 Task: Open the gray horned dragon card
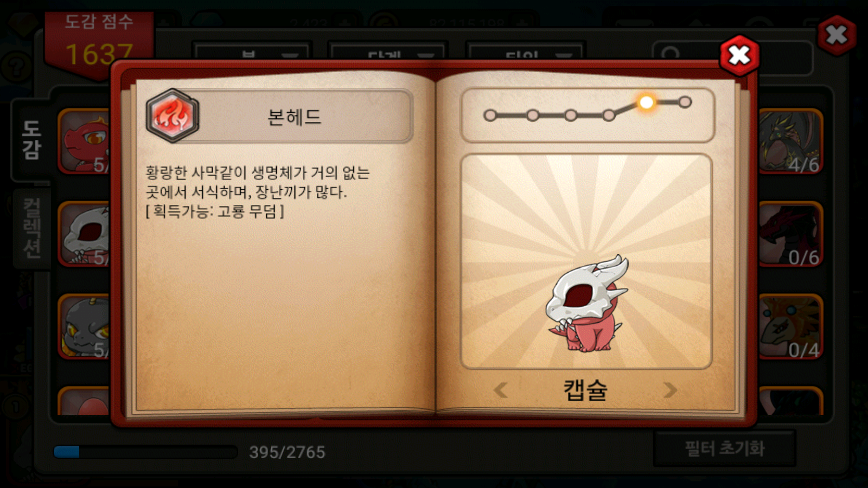click(x=84, y=327)
